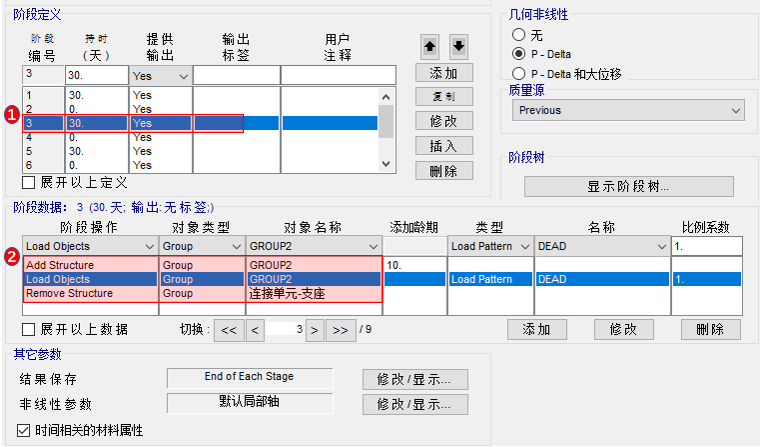Click 显示阶段树... button
This screenshot has width=761, height=447.
628,186
